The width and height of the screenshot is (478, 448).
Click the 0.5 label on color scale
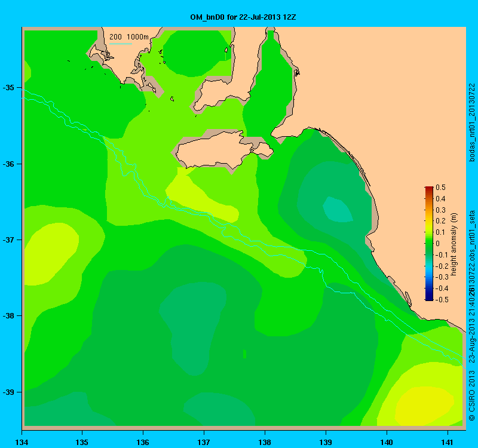tap(440, 188)
